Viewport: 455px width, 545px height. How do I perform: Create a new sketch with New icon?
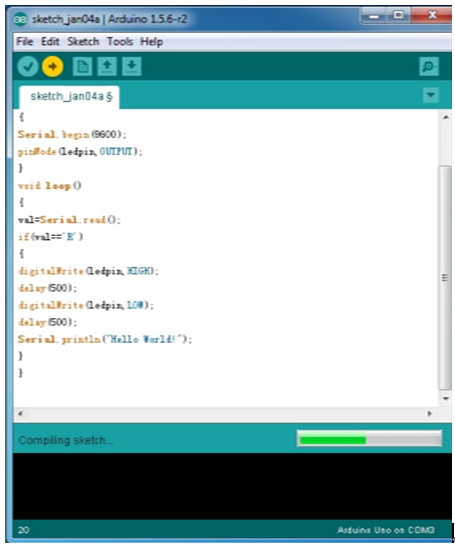[82, 66]
